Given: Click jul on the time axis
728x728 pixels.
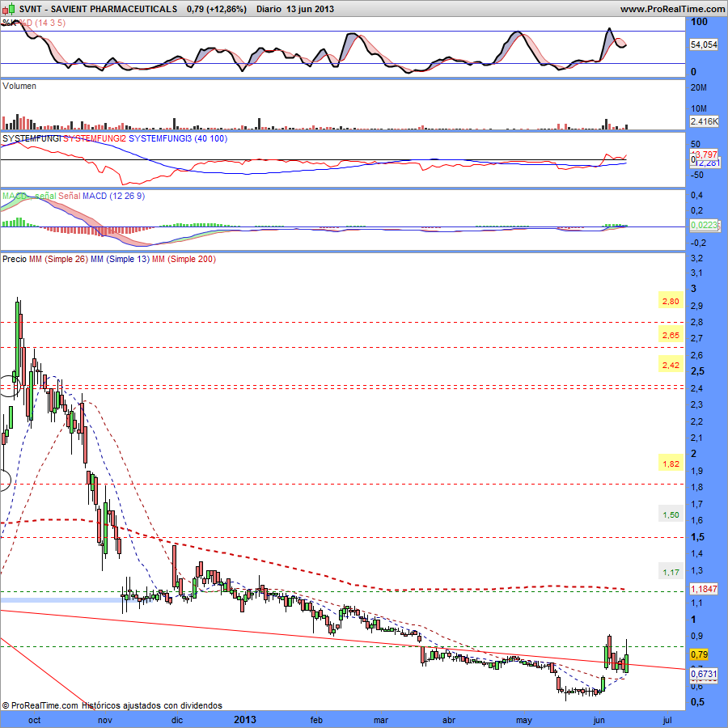Looking at the screenshot, I should click(667, 720).
